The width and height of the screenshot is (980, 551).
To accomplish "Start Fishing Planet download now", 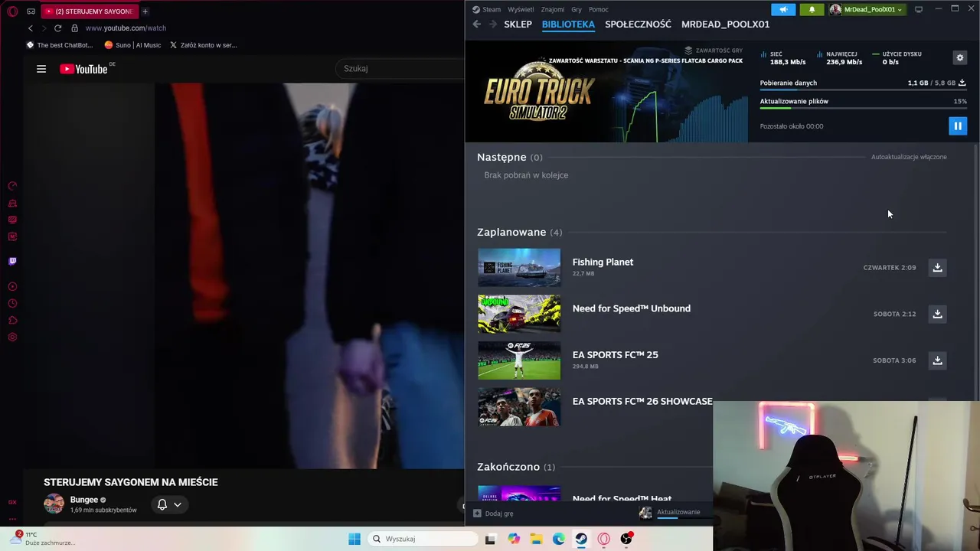I will point(937,267).
